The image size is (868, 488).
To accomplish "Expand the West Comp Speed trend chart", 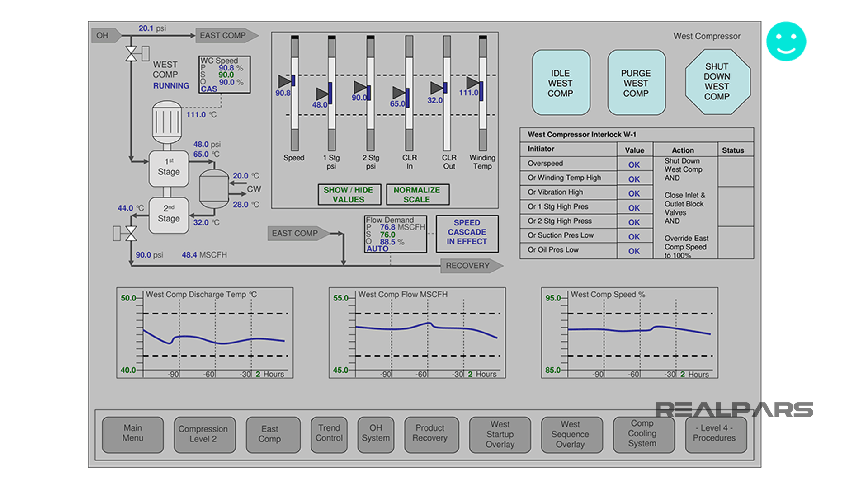I will tap(631, 332).
